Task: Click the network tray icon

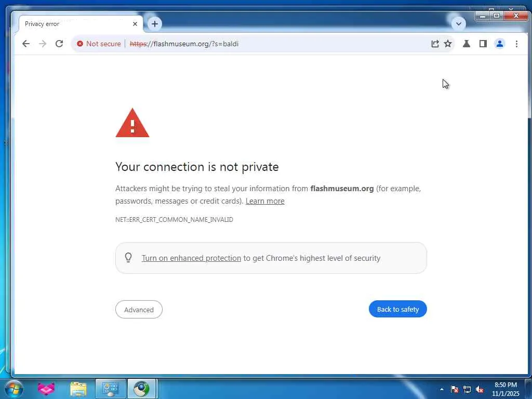Action: coord(467,389)
